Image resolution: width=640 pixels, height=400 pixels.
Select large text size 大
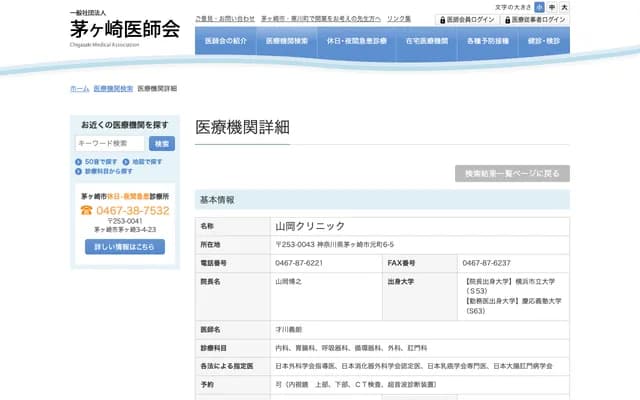pyautogui.click(x=564, y=7)
